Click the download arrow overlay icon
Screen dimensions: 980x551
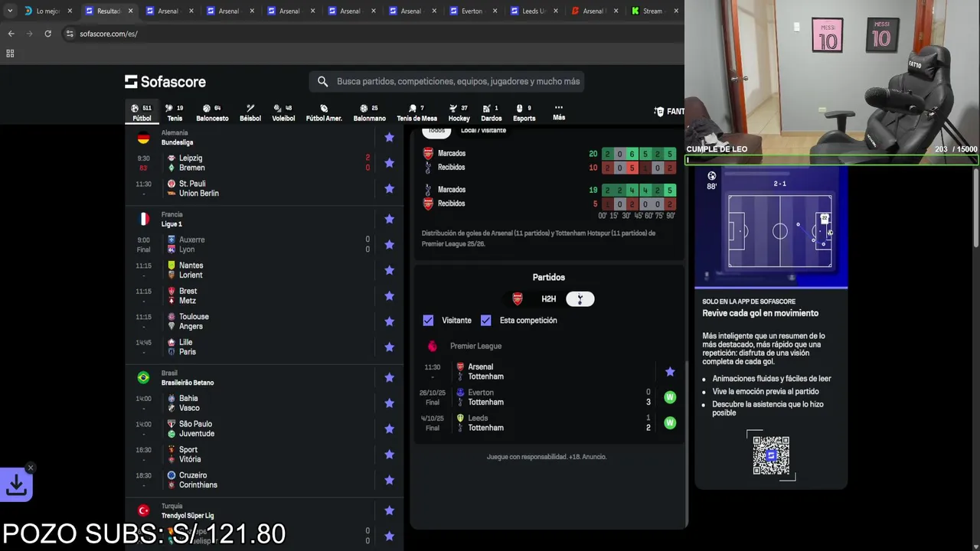16,484
